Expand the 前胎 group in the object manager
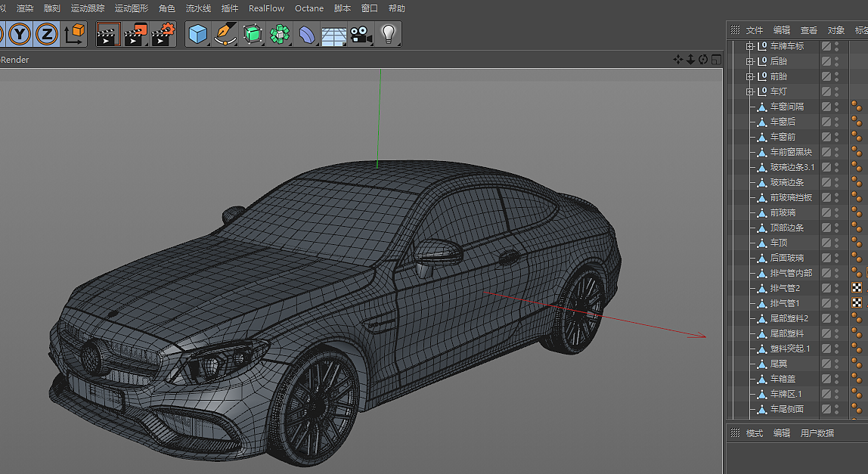Screen dimensions: 868x474 pos(749,76)
